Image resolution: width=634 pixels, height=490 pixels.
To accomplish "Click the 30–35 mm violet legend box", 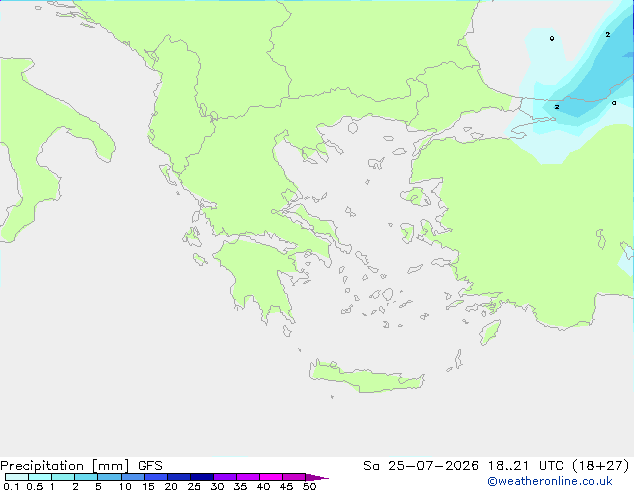I will point(225,477).
